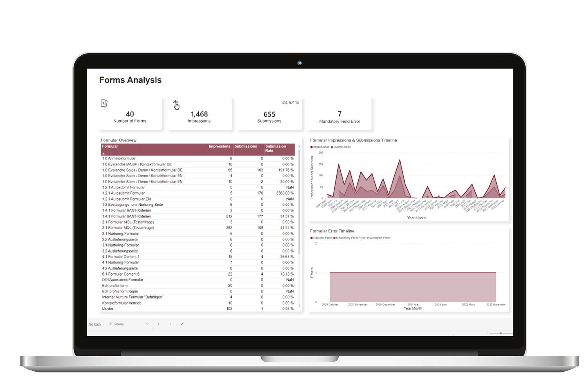The width and height of the screenshot is (588, 392).
Task: Select row Interner Nurture Formular "Befähigen"
Action: pyautogui.click(x=199, y=297)
